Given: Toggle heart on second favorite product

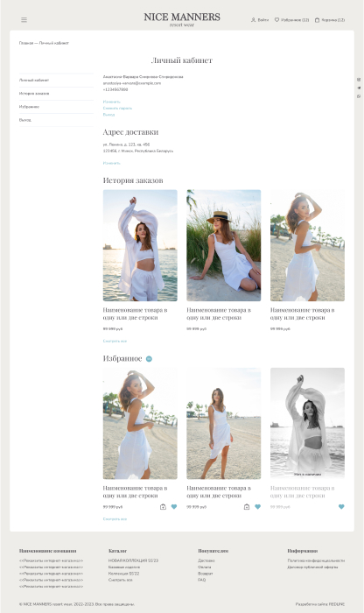Looking at the screenshot, I should 258,507.
